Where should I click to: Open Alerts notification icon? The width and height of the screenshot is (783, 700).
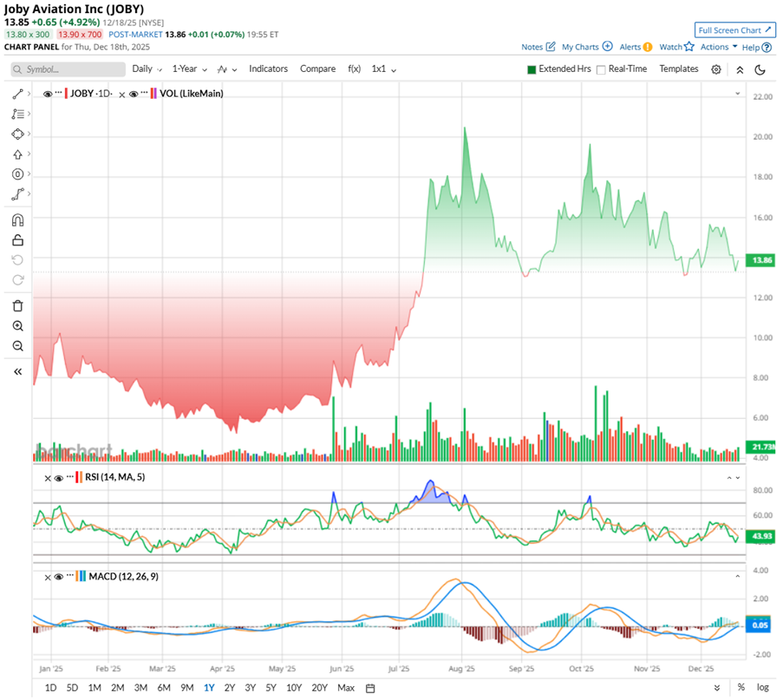tap(647, 47)
